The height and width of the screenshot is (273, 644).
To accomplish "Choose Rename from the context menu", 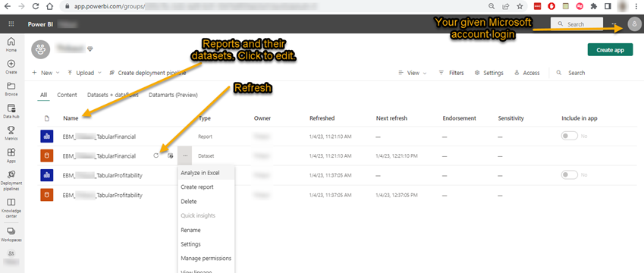I will (x=206, y=230).
